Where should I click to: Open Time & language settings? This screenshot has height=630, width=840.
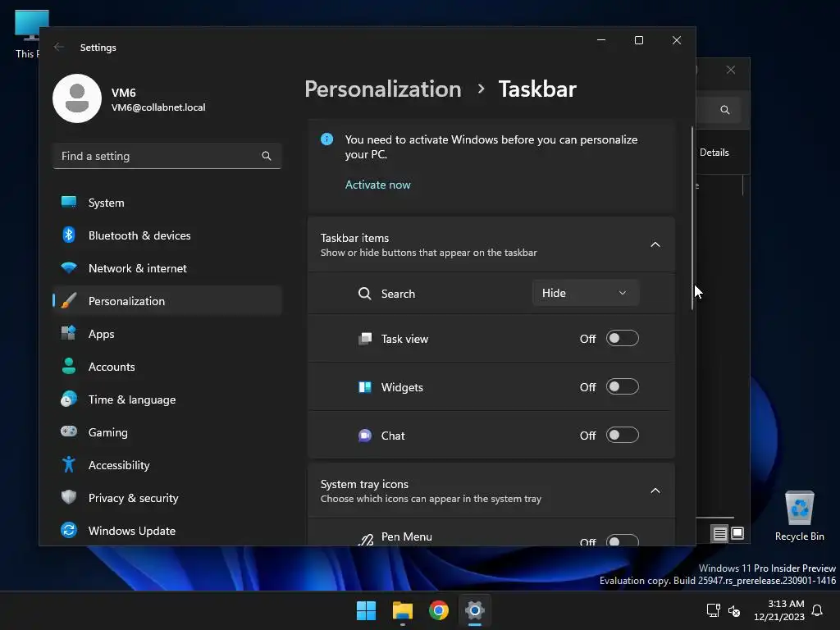[167, 399]
